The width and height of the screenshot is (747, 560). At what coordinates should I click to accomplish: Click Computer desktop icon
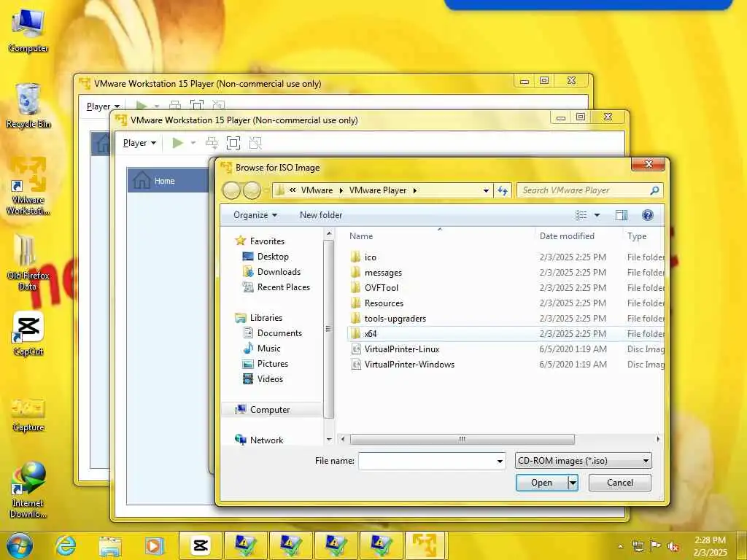(28, 31)
